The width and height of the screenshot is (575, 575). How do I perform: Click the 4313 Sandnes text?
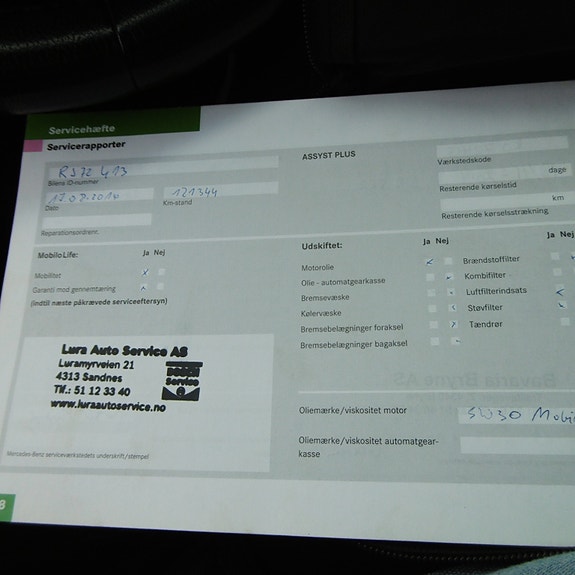pyautogui.click(x=89, y=377)
